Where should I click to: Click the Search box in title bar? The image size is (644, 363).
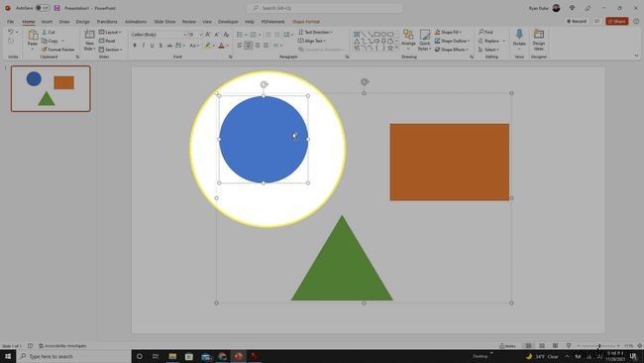(324, 8)
